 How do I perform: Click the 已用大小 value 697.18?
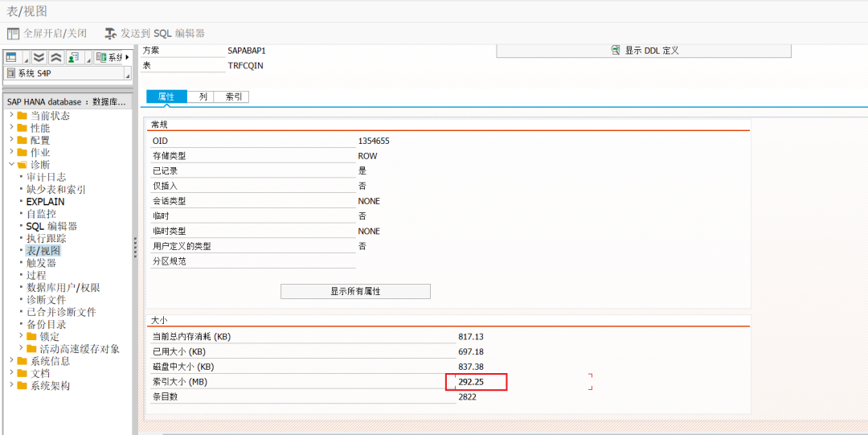coord(471,351)
